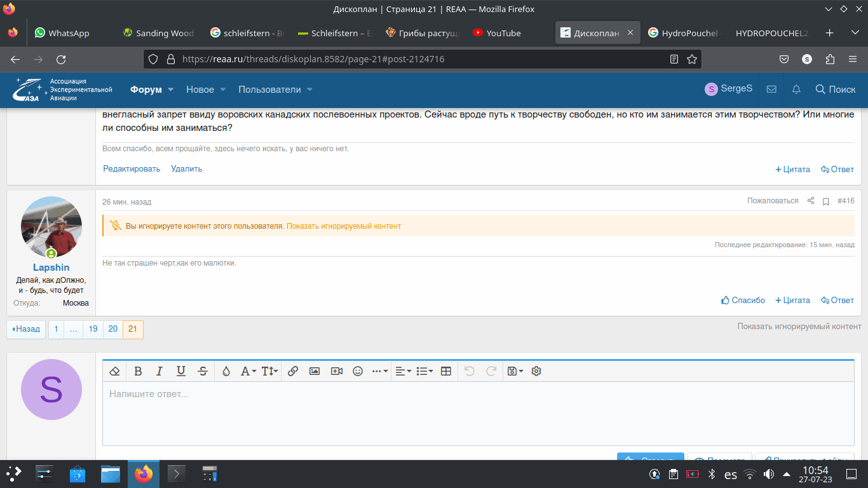Insert a table into the reply
868x488 pixels.
point(445,371)
